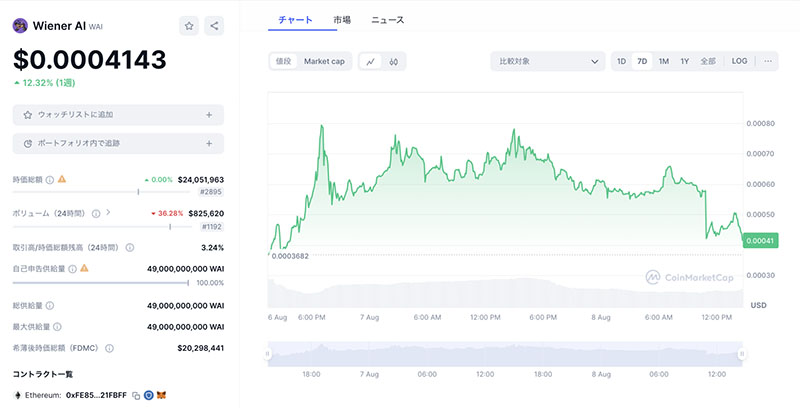This screenshot has height=409, width=800.
Task: Click the WAI ticker label
Action: pyautogui.click(x=96, y=27)
